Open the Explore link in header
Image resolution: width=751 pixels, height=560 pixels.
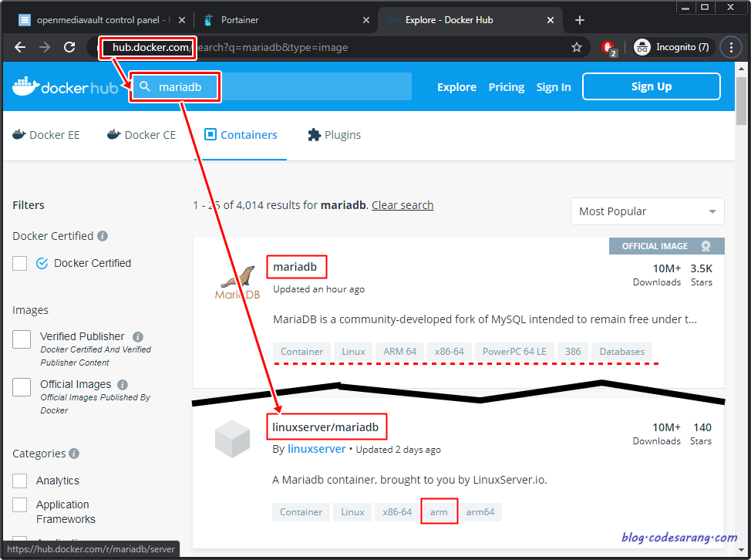pyautogui.click(x=456, y=87)
